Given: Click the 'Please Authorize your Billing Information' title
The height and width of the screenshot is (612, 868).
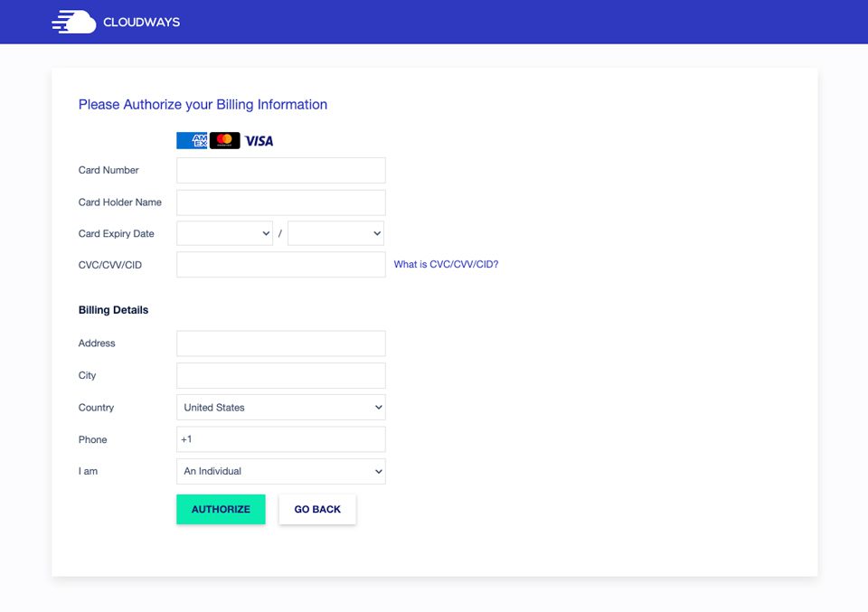Looking at the screenshot, I should pos(203,104).
